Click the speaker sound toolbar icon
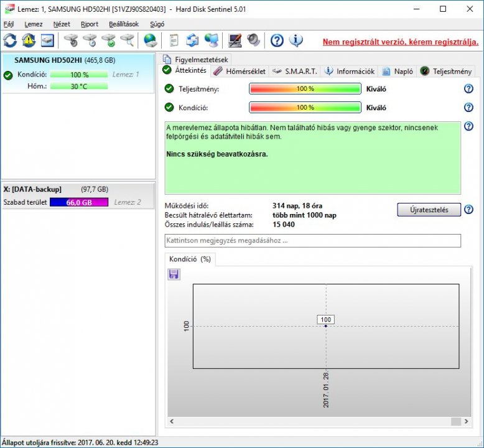Image resolution: width=484 pixels, height=448 pixels. click(253, 40)
